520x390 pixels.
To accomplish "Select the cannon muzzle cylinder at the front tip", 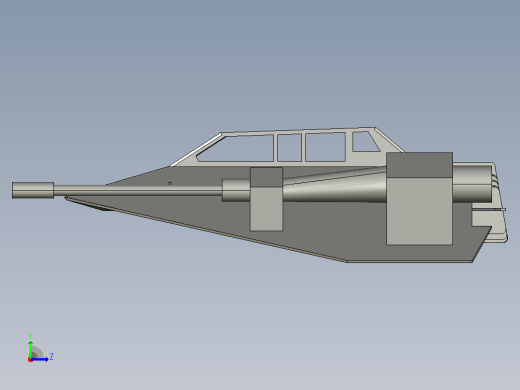I will point(33,190).
